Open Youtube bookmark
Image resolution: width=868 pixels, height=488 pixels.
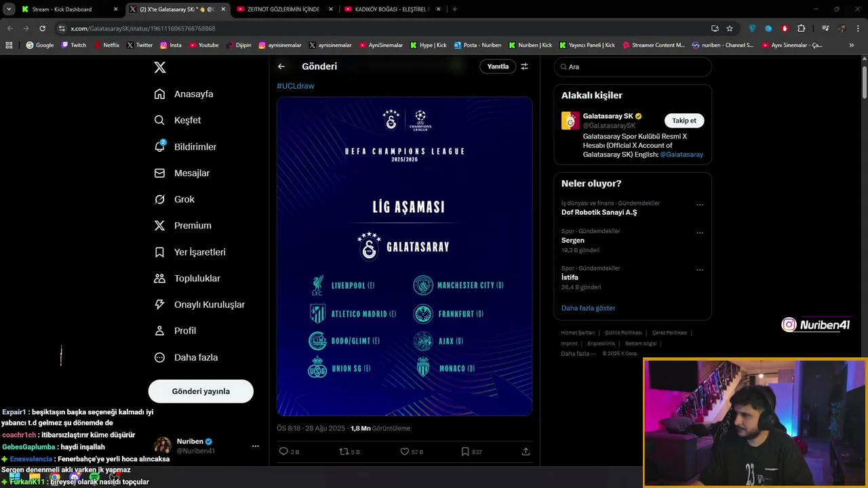[x=204, y=45]
